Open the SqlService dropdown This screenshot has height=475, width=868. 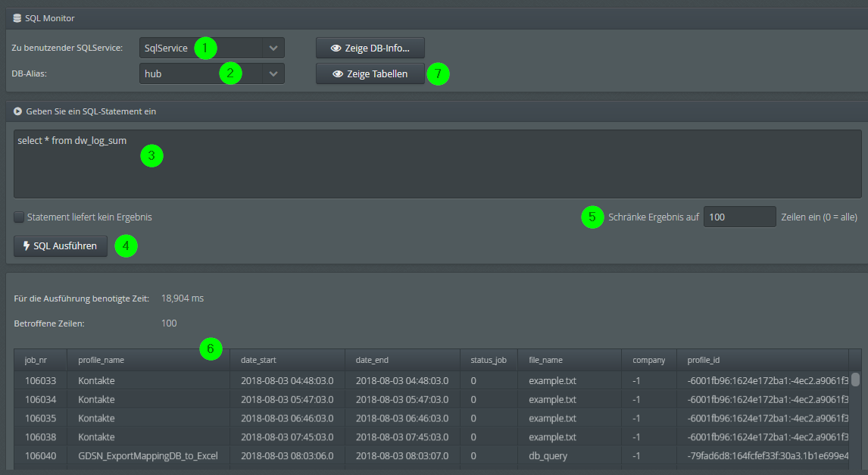point(212,48)
